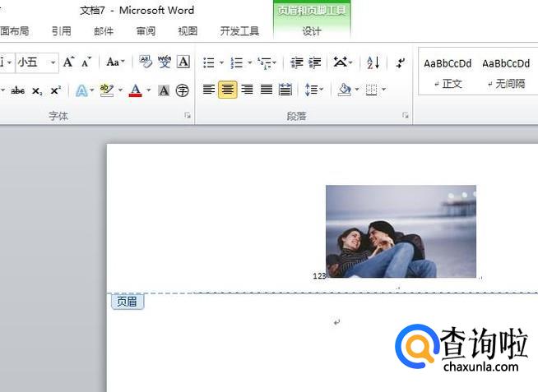Toggle character shading
Viewport: 538px width, 392px height.
(x=164, y=90)
